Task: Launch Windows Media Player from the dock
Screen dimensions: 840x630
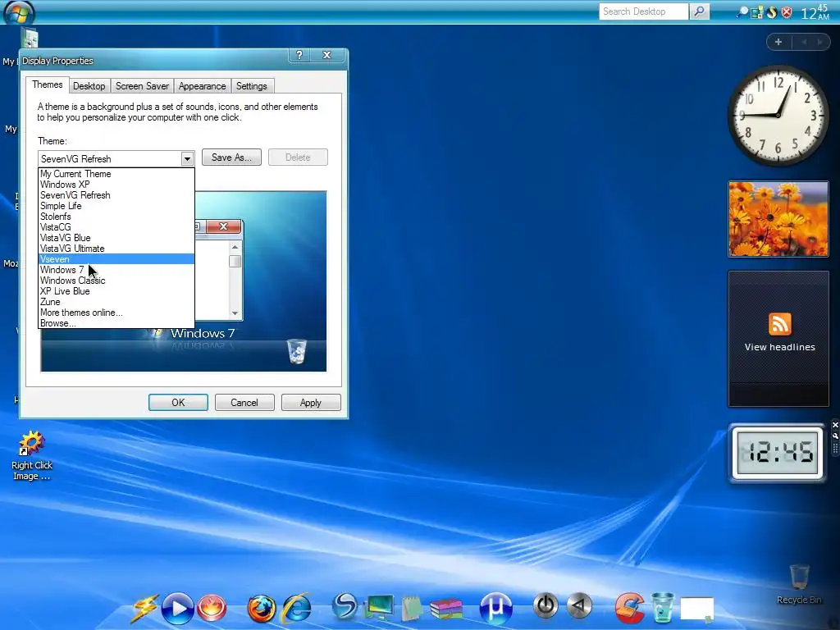Action: [x=177, y=609]
